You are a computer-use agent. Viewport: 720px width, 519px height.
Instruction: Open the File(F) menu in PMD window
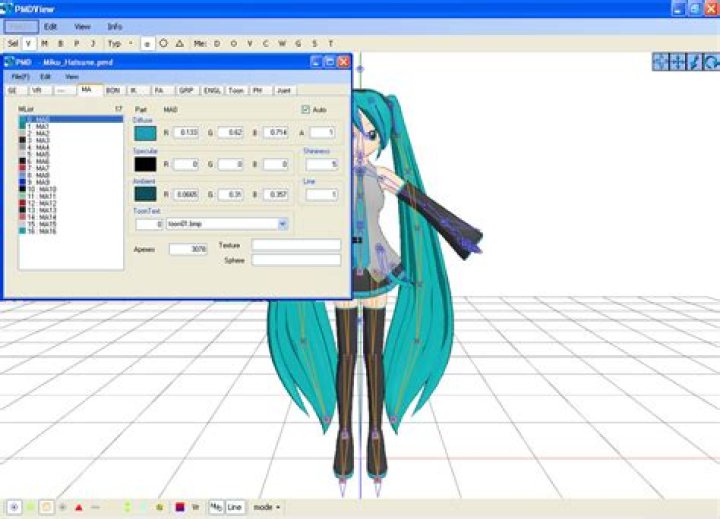(x=20, y=77)
